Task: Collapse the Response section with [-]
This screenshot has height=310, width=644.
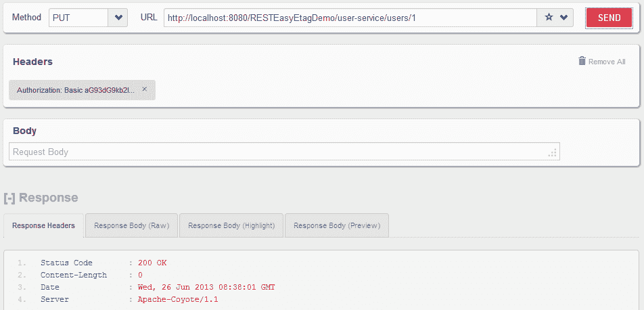Action: click(x=9, y=198)
